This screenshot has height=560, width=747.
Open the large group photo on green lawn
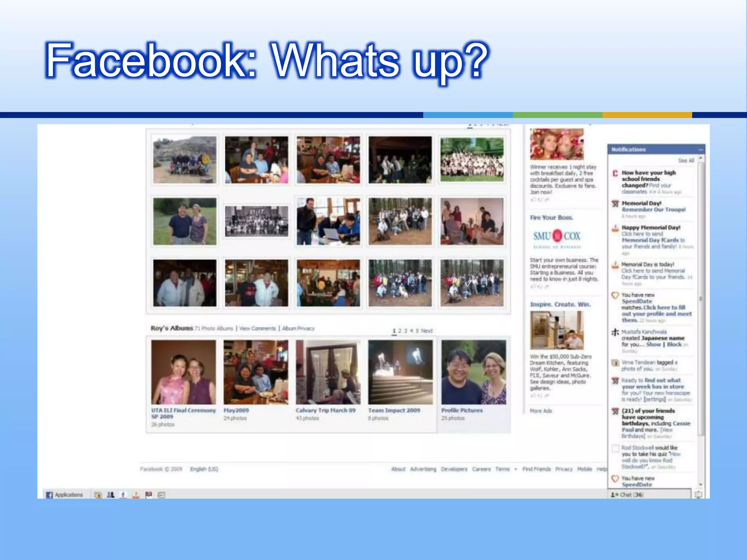pos(472,160)
